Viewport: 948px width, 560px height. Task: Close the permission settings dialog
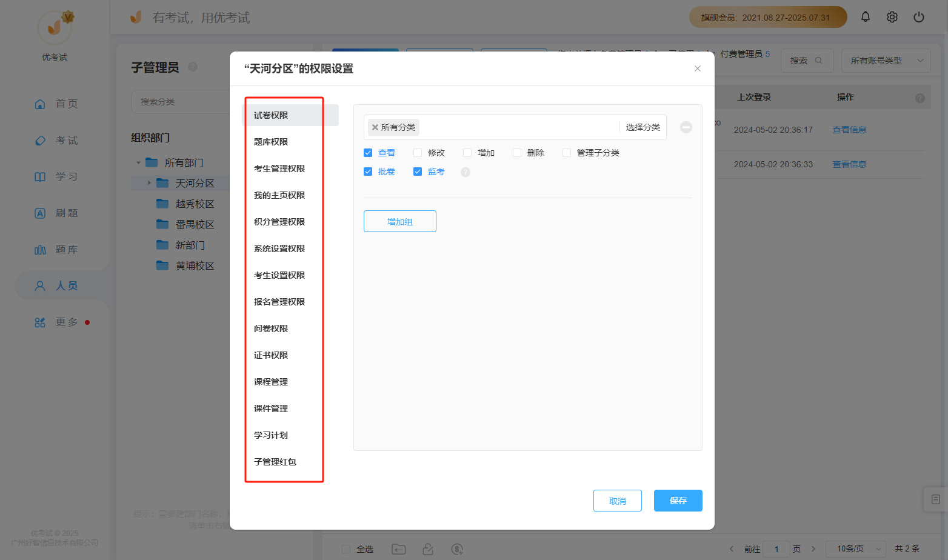(x=698, y=68)
